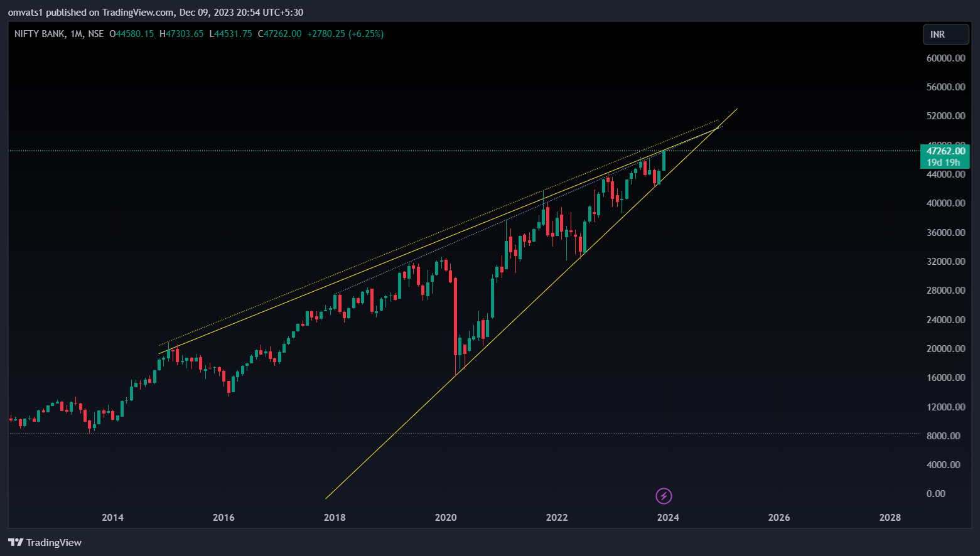Image resolution: width=980 pixels, height=556 pixels.
Task: Click the 20000.00 price axis label
Action: 945,348
